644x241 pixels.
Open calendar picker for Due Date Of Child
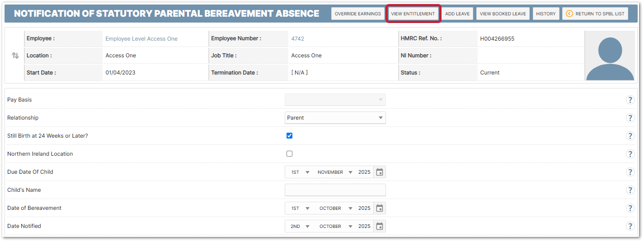point(380,172)
